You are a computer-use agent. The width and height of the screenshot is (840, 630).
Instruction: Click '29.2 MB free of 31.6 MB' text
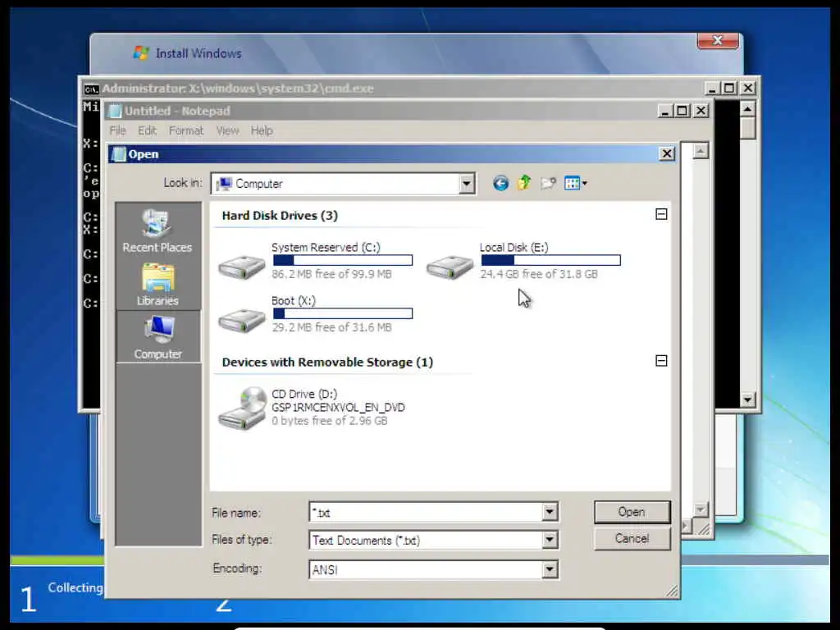(x=331, y=327)
